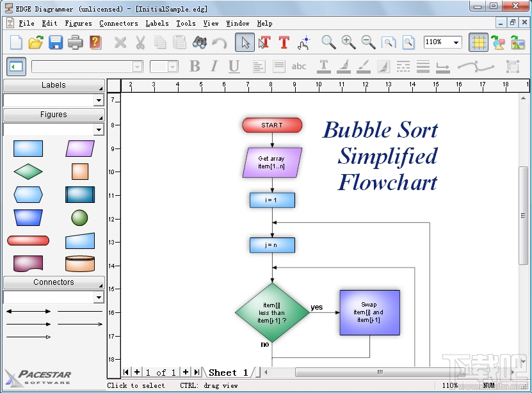The height and width of the screenshot is (393, 532).
Task: Click the Undo arrow icon
Action: coord(220,42)
